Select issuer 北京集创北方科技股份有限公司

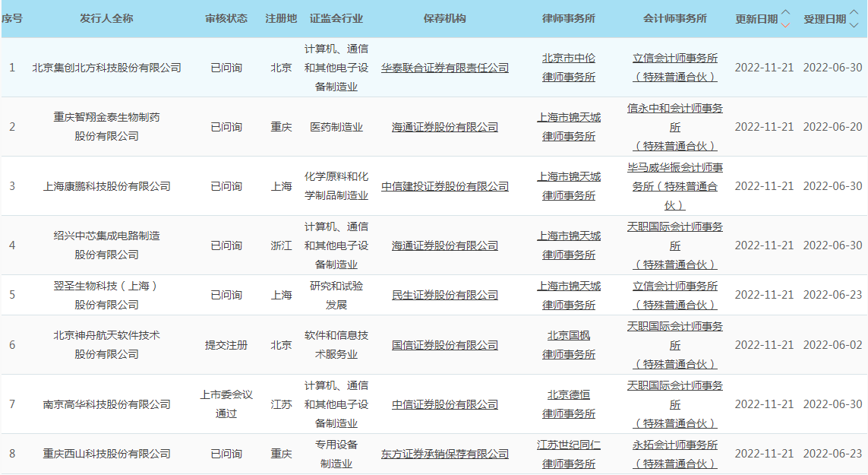click(107, 68)
